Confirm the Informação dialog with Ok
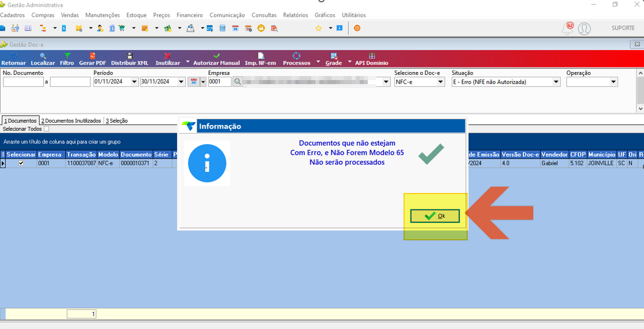The width and height of the screenshot is (644, 329). [435, 215]
